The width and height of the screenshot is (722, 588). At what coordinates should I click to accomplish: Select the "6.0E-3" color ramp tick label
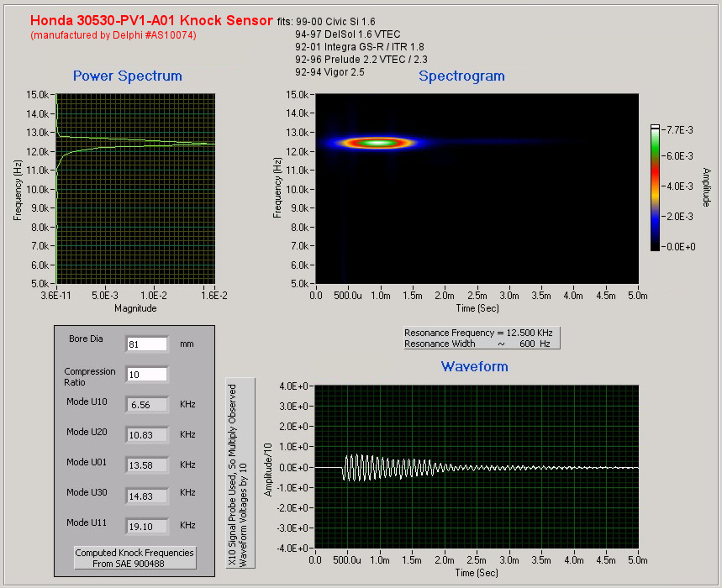[x=680, y=156]
